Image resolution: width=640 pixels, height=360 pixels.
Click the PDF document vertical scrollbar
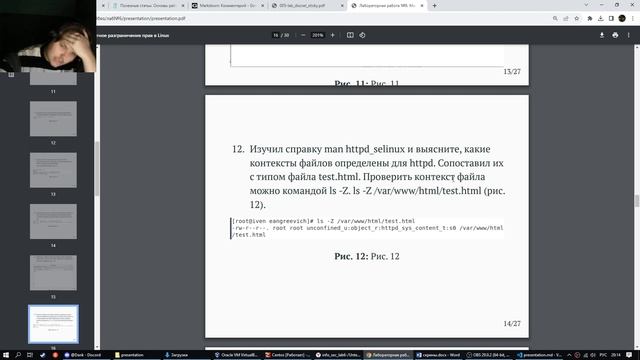pos(637,201)
